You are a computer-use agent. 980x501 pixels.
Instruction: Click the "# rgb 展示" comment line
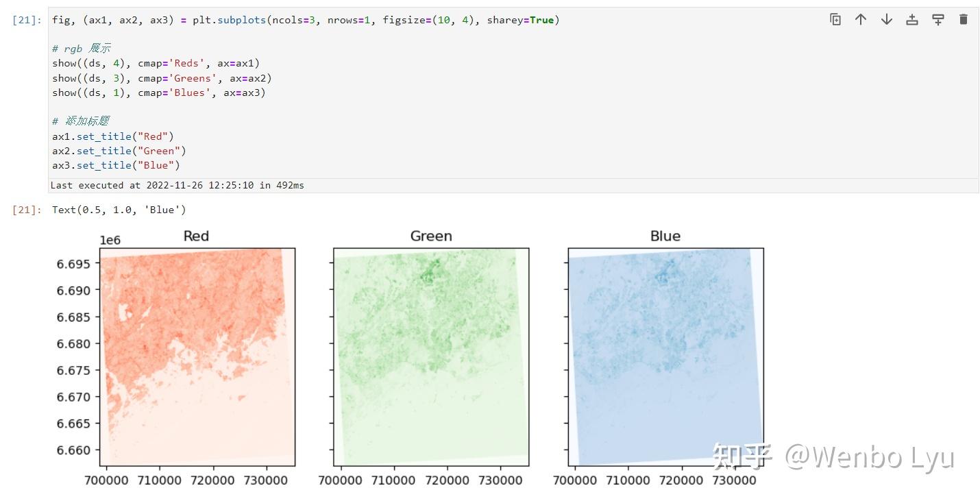point(81,49)
